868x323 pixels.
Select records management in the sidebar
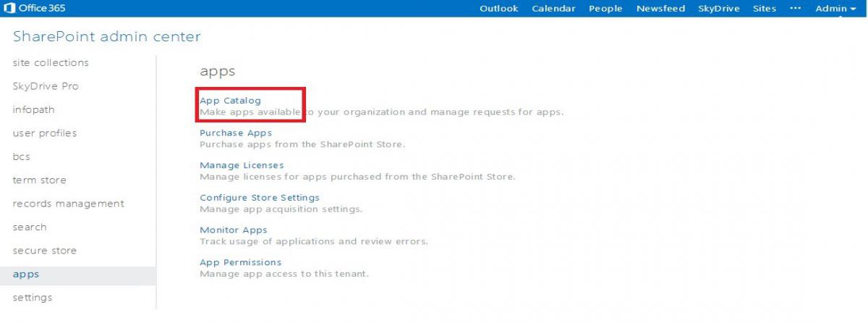[x=69, y=204]
